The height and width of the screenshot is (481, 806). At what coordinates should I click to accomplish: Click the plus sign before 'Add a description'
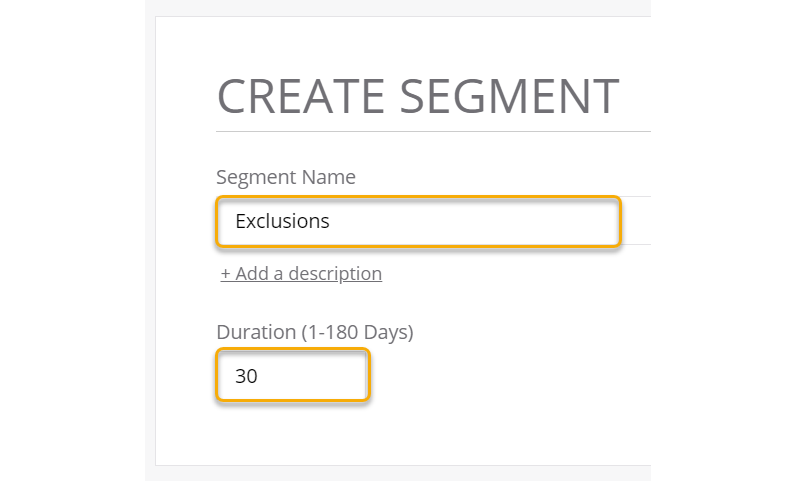pos(226,273)
